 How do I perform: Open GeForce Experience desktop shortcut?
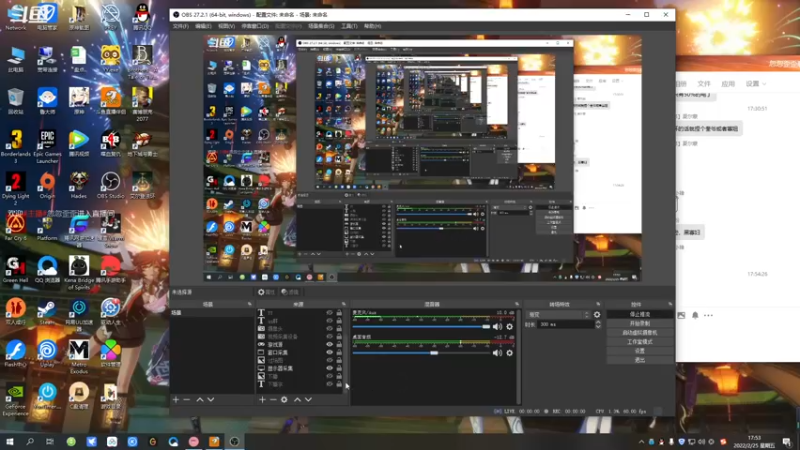coord(15,401)
